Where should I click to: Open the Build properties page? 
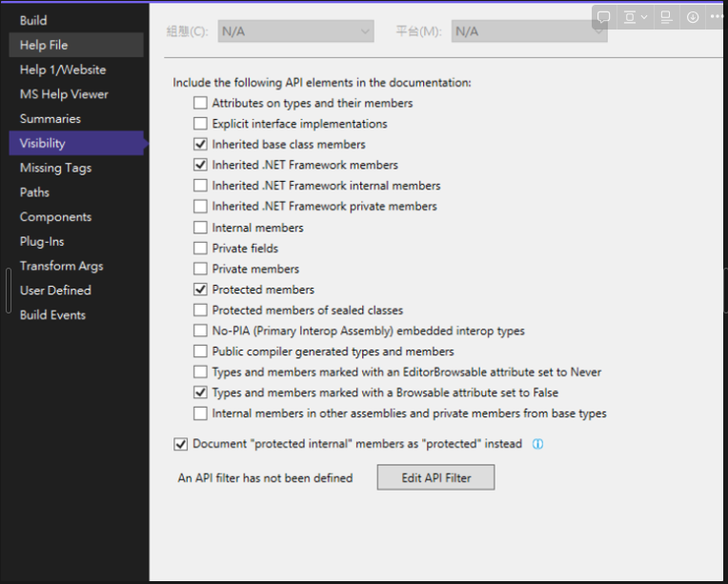click(x=76, y=20)
